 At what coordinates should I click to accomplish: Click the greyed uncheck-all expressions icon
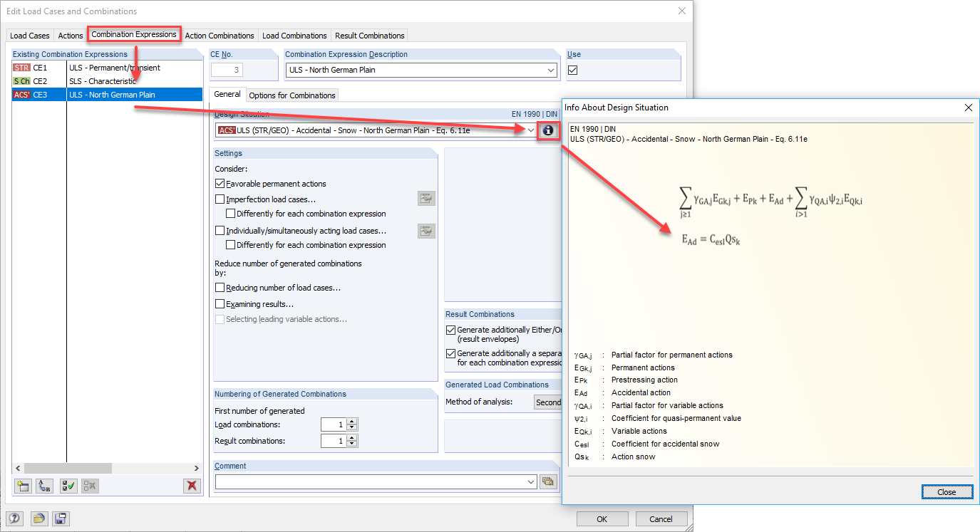[90, 486]
